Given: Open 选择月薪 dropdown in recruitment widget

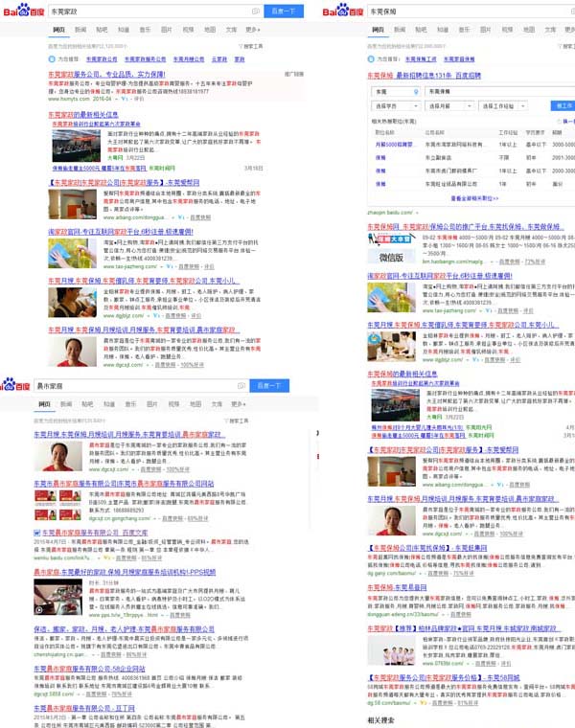Looking at the screenshot, I should pyautogui.click(x=449, y=106).
